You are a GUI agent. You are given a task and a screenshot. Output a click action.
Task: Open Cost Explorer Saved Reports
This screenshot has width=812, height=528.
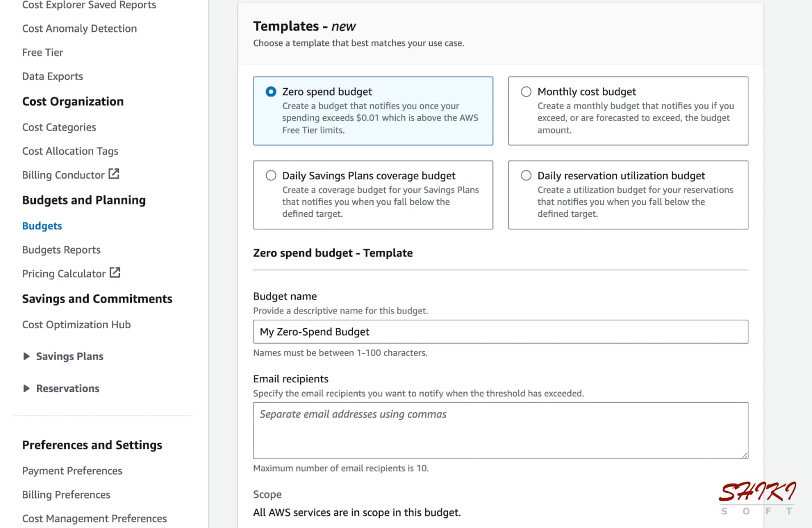[x=89, y=5]
